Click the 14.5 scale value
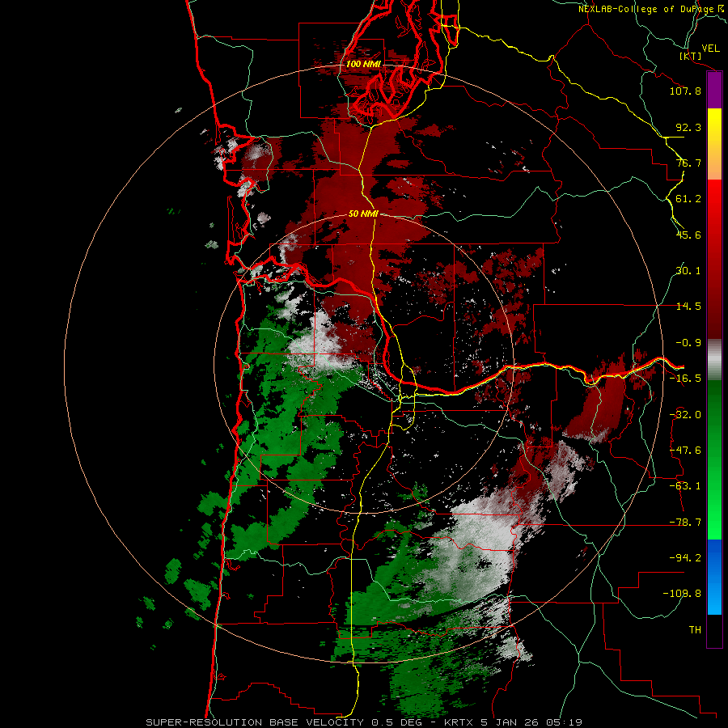 688,307
